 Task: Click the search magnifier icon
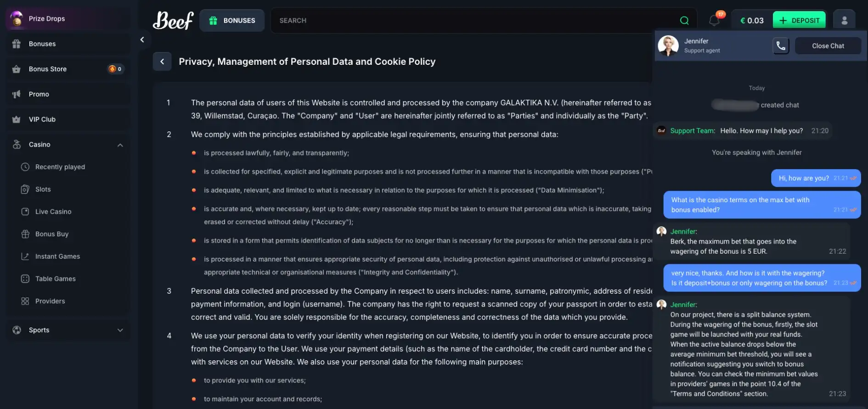click(684, 20)
